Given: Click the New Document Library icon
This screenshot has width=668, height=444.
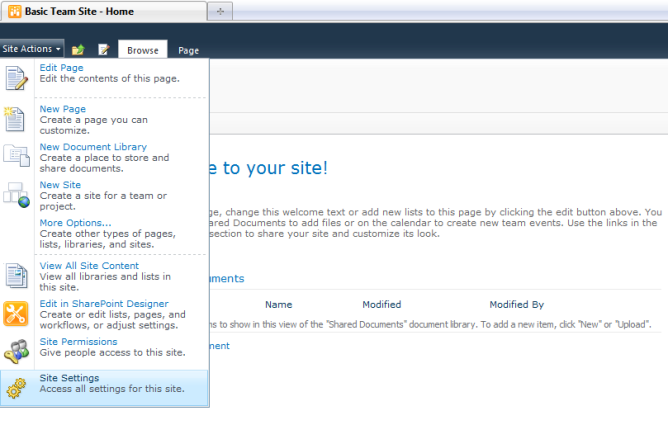Looking at the screenshot, I should point(17,157).
